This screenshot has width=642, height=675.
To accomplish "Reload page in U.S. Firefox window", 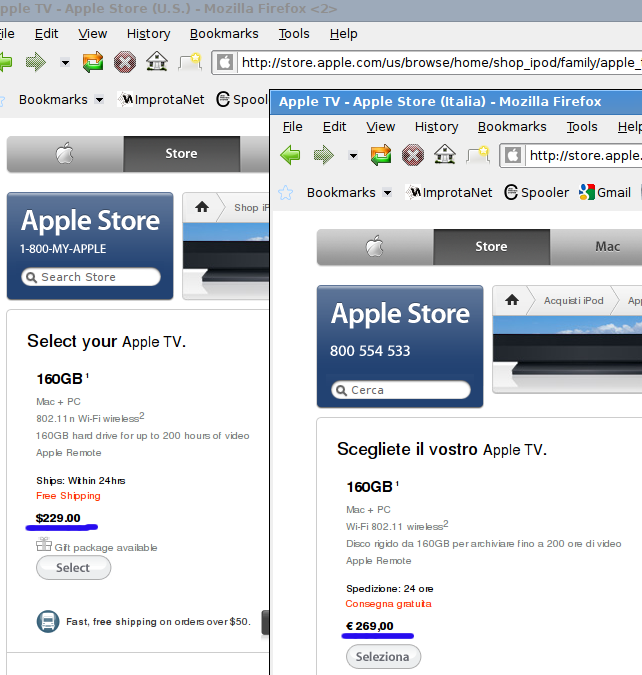I will coord(93,62).
